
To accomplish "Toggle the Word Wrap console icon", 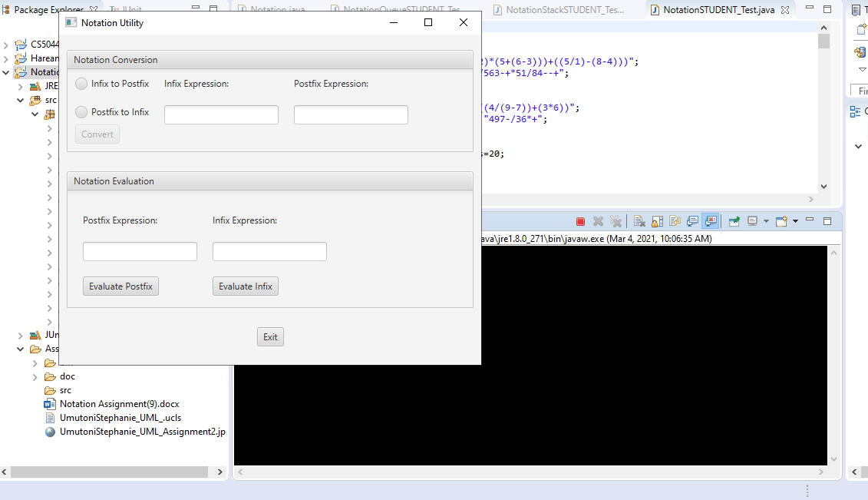I will [675, 221].
